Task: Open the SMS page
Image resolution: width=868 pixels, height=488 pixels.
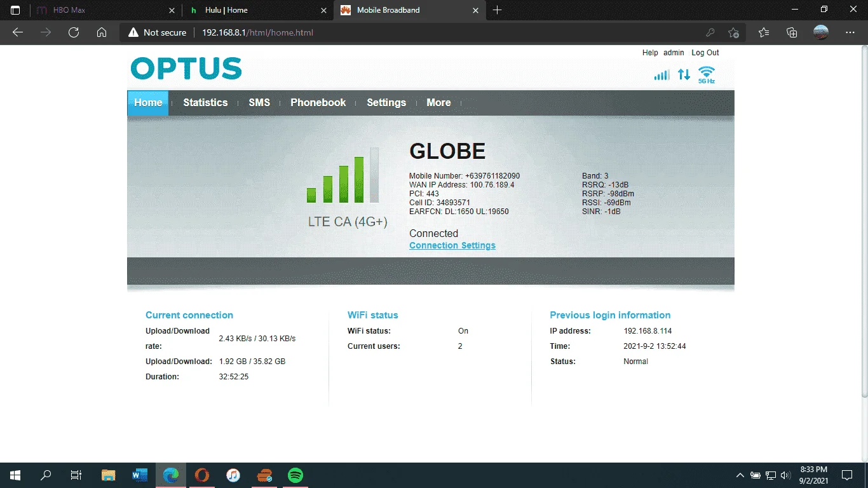Action: coord(259,103)
